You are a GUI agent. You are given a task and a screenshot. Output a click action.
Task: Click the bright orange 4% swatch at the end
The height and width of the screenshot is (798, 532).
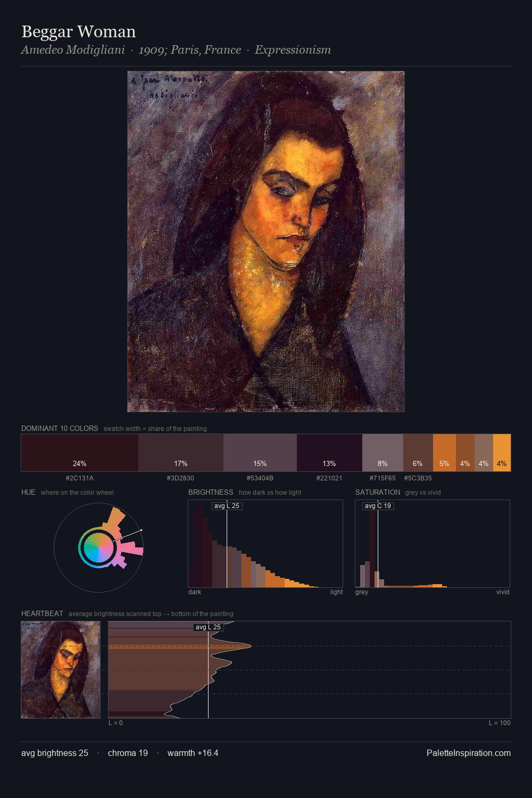coord(502,453)
